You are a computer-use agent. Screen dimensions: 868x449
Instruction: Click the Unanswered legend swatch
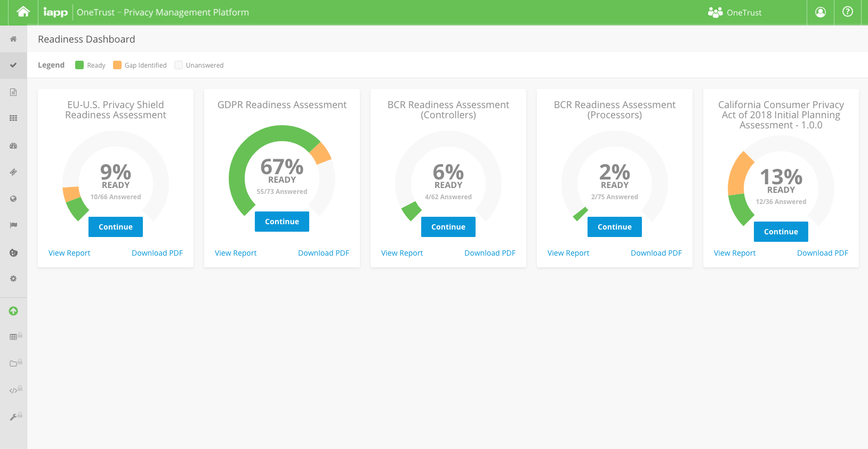(179, 65)
